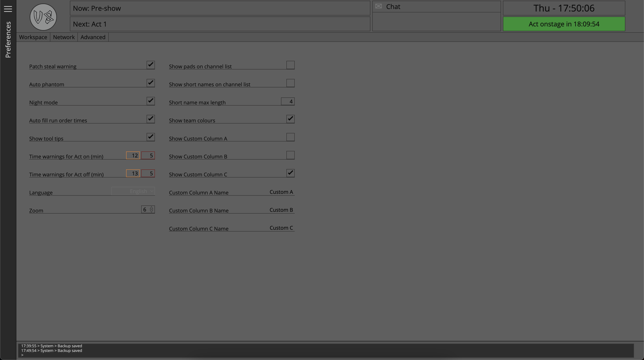Edit Custom Column B Name field
Screen dimensions: 644x360
click(281, 210)
